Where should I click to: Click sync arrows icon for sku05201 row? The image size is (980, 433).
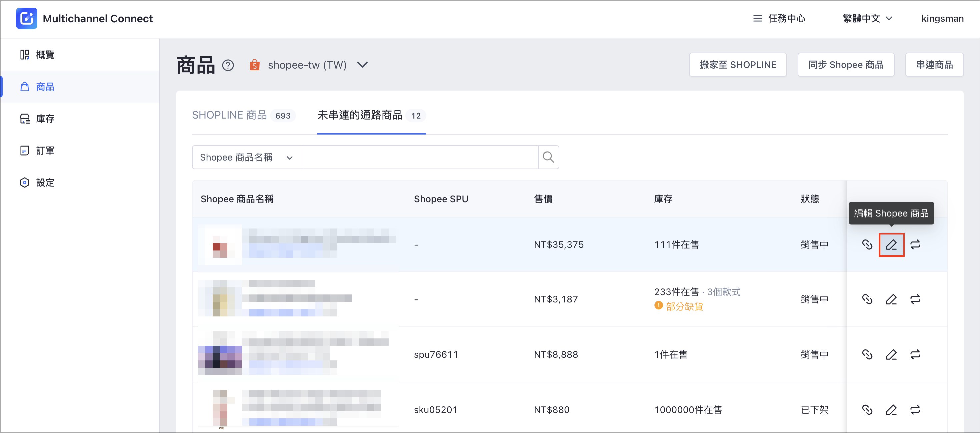(915, 410)
